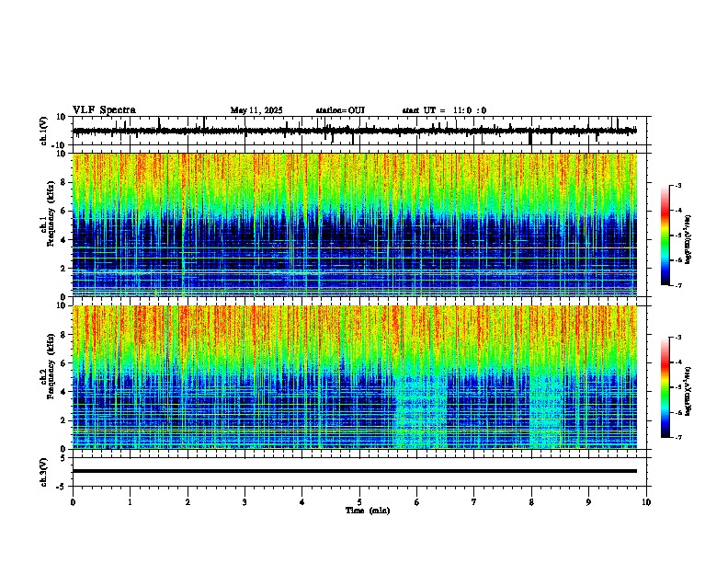Click the time axis tick label "6"

417,502
